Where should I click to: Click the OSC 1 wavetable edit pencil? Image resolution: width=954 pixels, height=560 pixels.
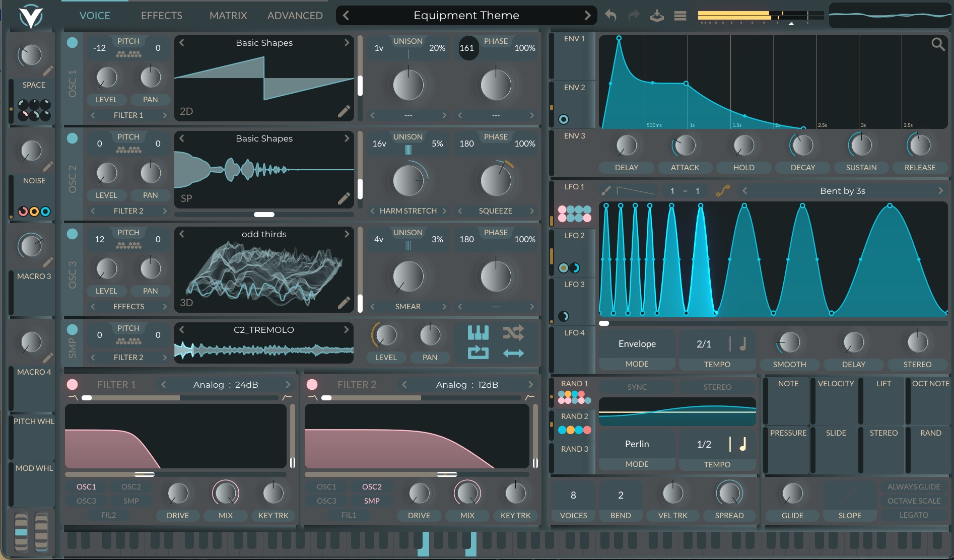344,111
